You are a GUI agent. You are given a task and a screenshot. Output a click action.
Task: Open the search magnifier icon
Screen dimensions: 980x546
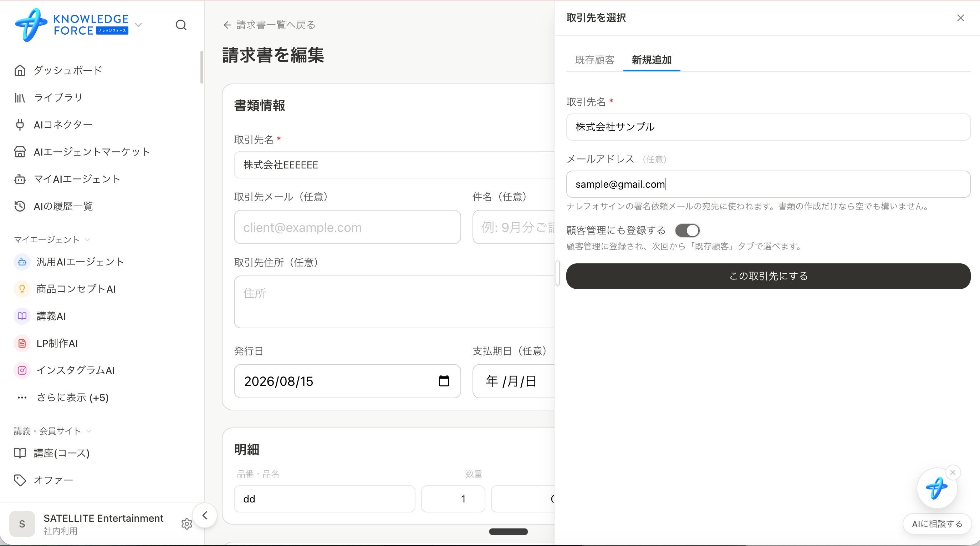tap(181, 25)
